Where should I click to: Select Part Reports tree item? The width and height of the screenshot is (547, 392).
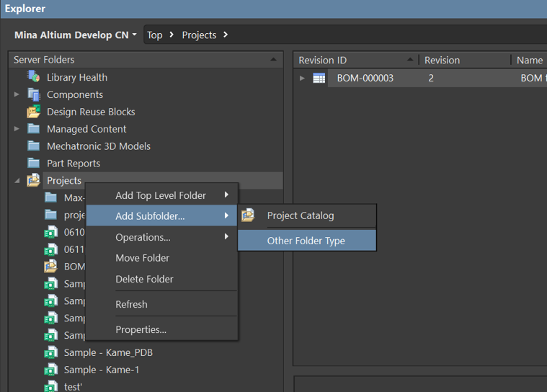coord(74,164)
